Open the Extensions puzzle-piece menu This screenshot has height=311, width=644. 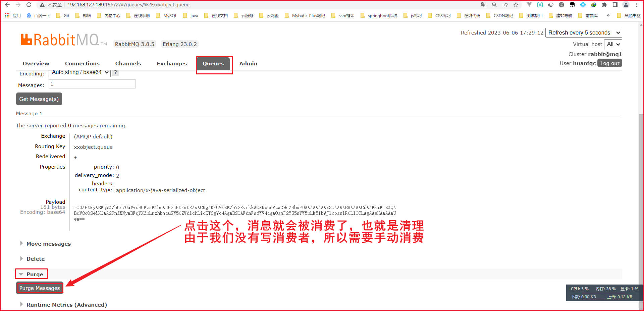pos(604,5)
